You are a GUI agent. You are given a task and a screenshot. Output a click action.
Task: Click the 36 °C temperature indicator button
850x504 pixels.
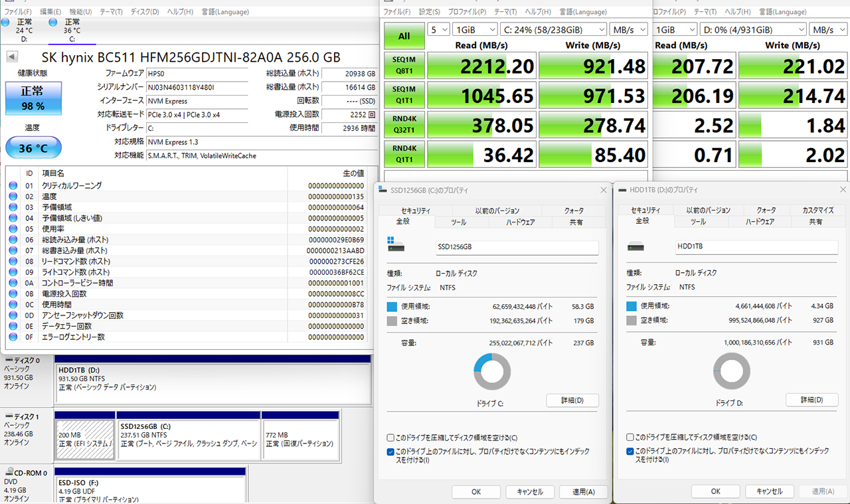click(x=33, y=147)
